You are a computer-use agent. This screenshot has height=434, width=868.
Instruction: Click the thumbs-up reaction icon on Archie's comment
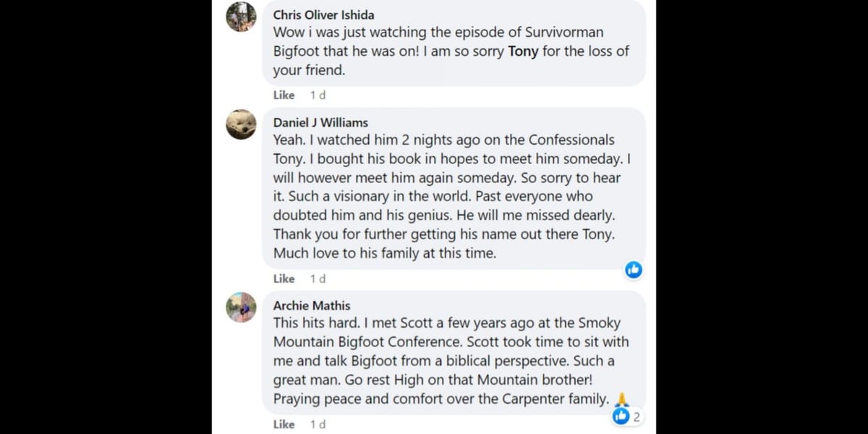click(621, 416)
